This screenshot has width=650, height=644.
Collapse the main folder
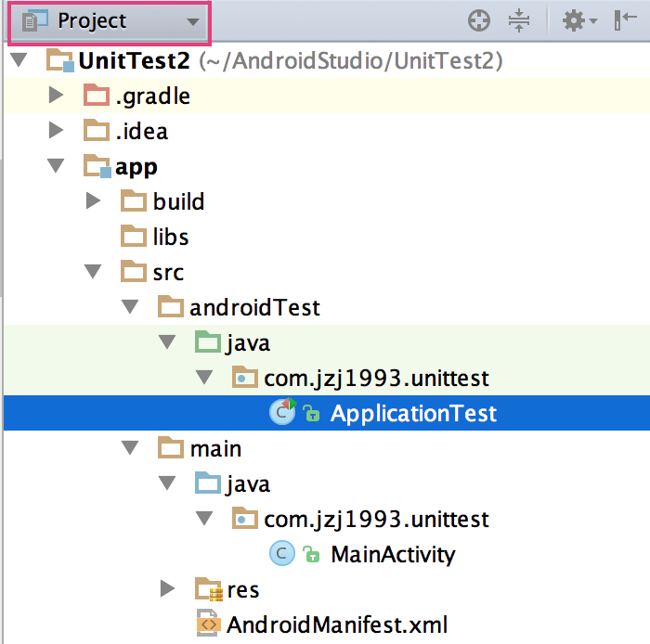click(x=130, y=447)
